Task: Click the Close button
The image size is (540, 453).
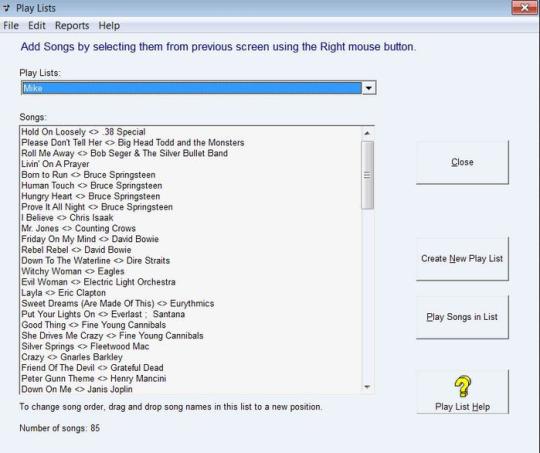Action: (462, 162)
